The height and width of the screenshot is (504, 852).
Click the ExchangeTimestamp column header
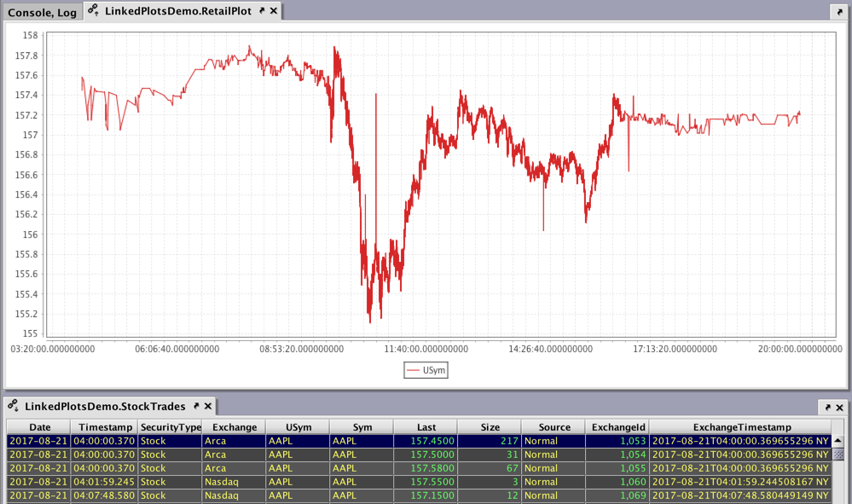click(x=741, y=426)
